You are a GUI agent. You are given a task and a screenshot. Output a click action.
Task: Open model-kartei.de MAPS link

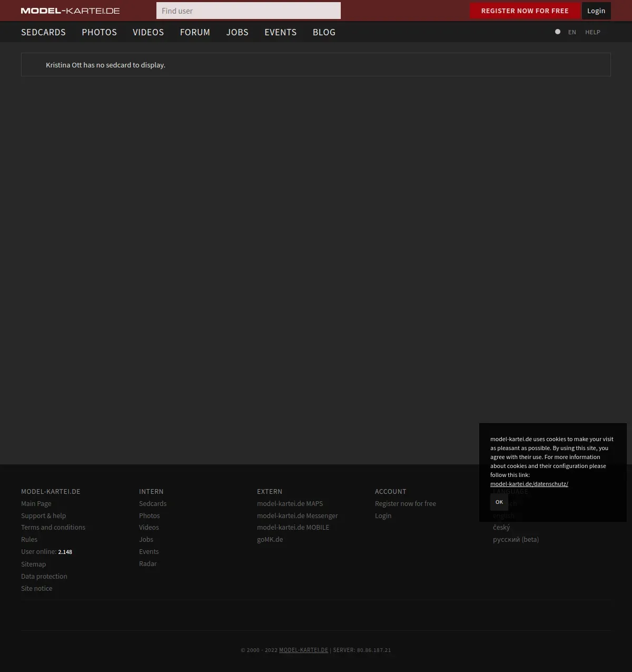click(x=290, y=503)
